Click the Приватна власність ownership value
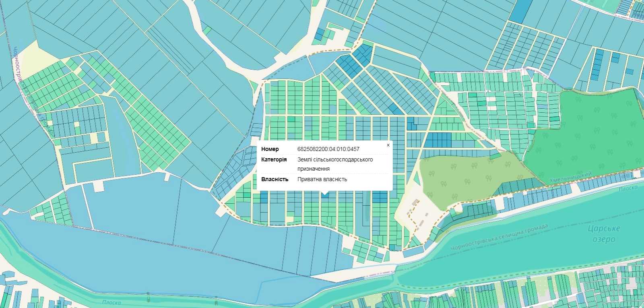The height and width of the screenshot is (308, 644). 322,180
